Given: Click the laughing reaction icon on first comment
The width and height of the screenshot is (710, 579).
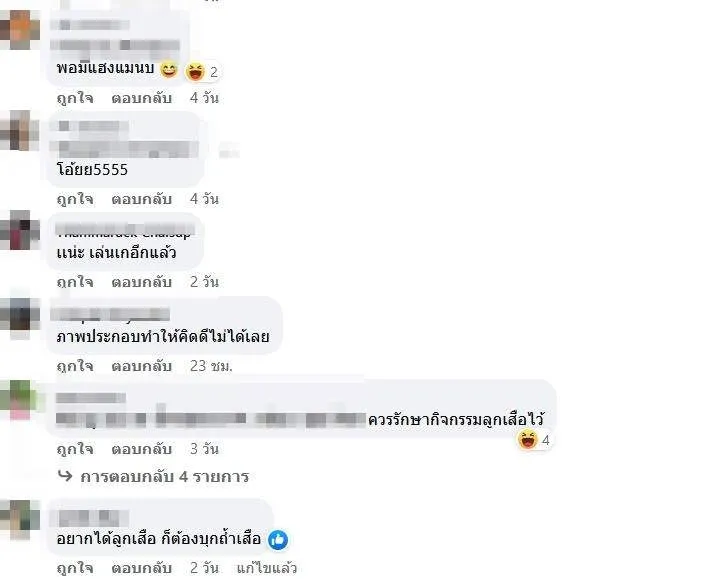Looking at the screenshot, I should 196,72.
